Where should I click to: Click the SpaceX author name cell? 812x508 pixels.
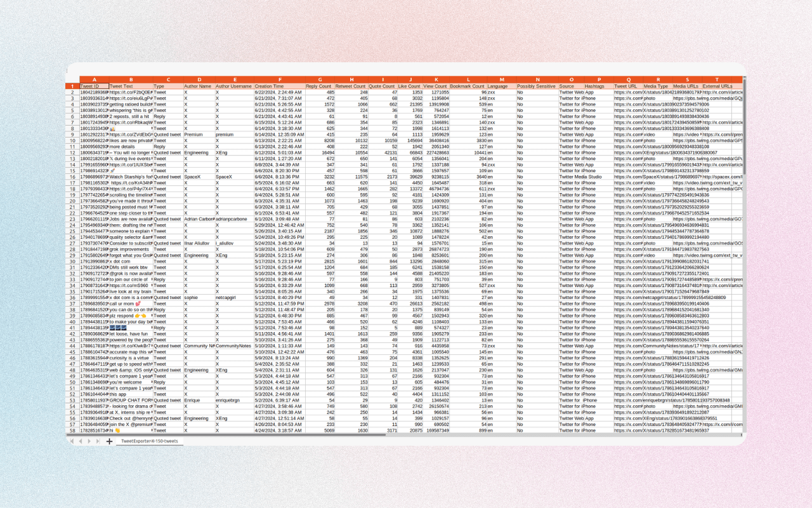tap(199, 177)
